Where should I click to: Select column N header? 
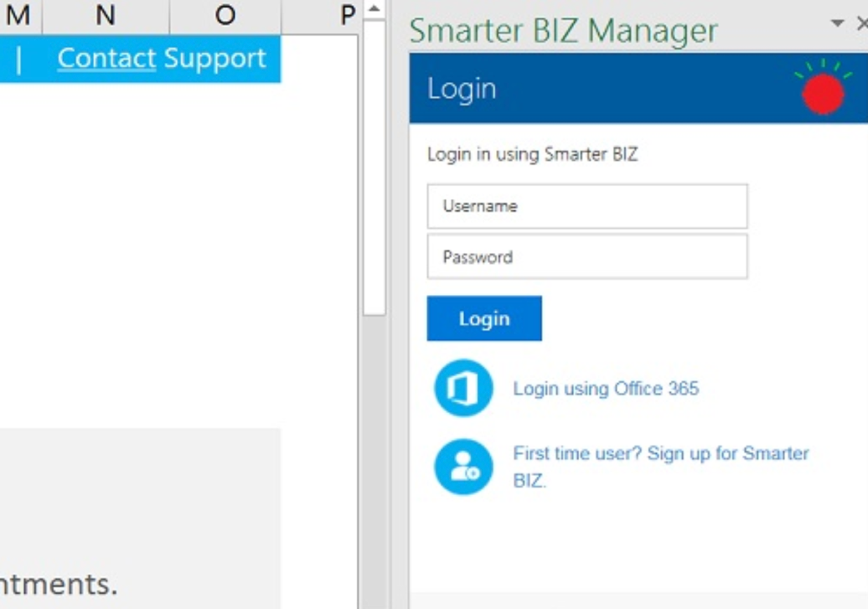(x=106, y=15)
